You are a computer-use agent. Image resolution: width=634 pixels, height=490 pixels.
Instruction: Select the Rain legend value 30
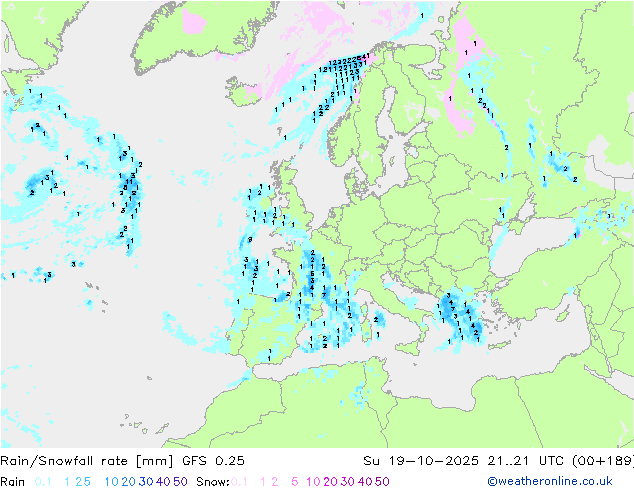tap(146, 482)
